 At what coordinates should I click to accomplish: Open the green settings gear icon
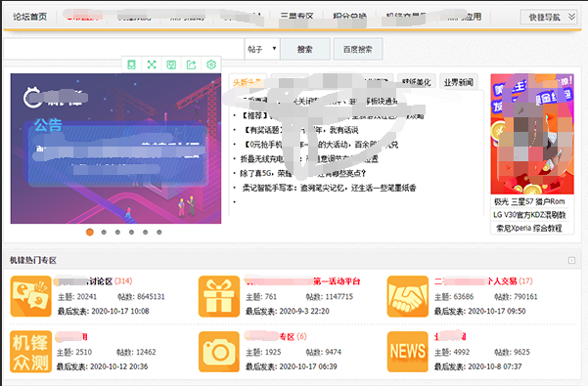(211, 64)
